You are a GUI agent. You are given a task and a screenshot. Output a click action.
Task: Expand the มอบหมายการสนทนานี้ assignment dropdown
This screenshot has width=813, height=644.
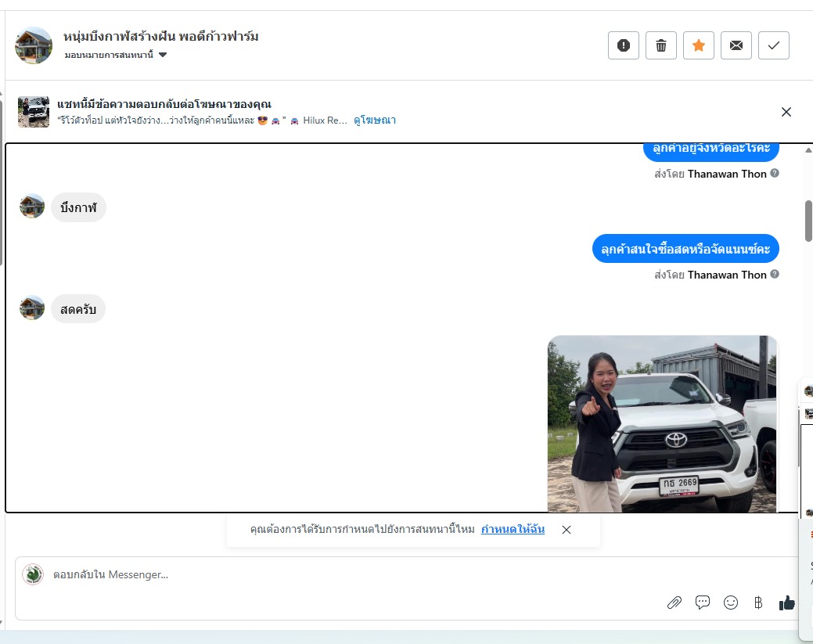116,55
